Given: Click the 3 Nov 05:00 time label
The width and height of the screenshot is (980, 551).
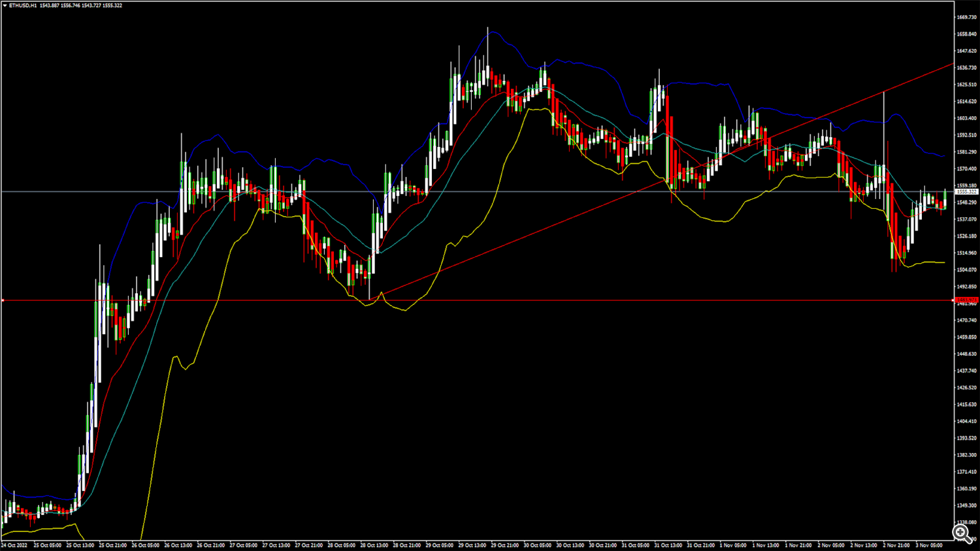Looking at the screenshot, I should pyautogui.click(x=929, y=545).
